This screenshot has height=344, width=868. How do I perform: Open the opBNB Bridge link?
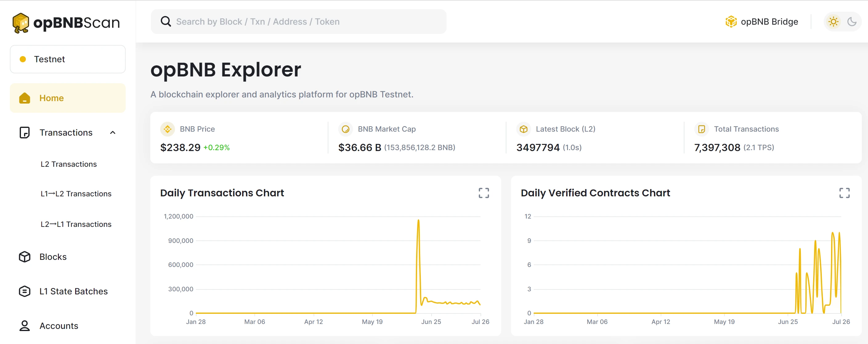click(761, 22)
